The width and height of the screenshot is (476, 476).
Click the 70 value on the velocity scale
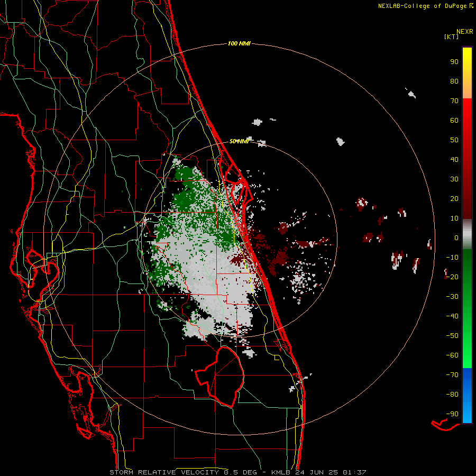pyautogui.click(x=454, y=101)
